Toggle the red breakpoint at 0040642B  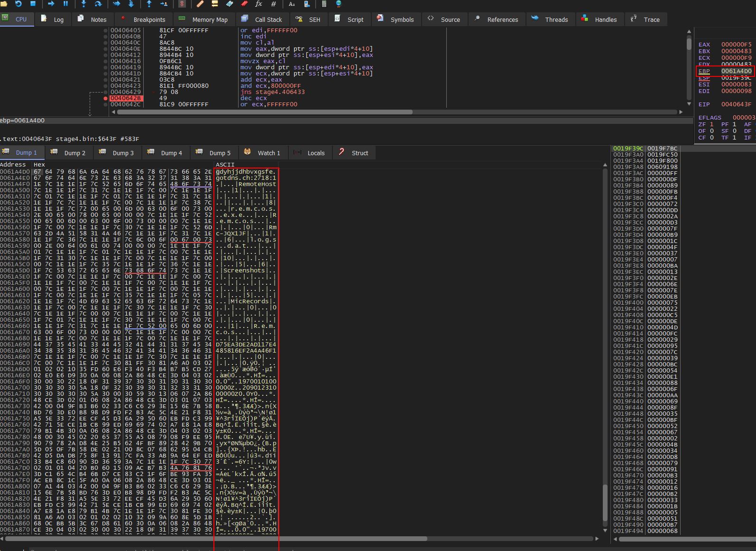(106, 98)
